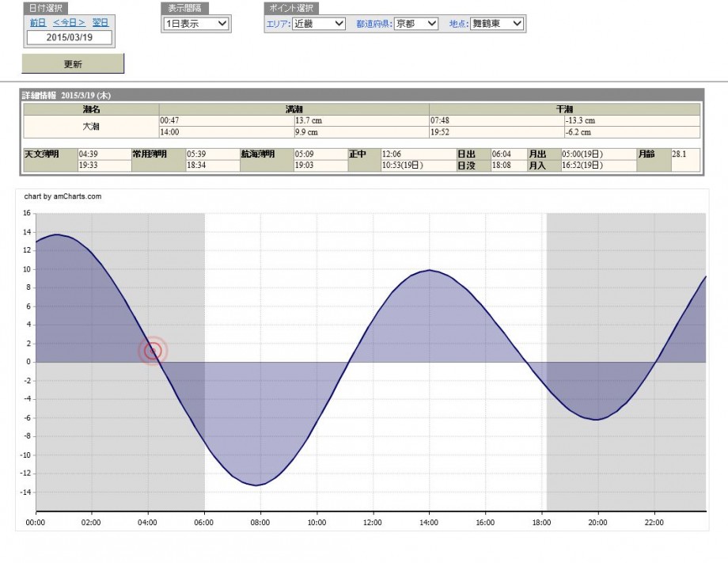
Task: Click the ポイント選択 section label
Action: [291, 9]
